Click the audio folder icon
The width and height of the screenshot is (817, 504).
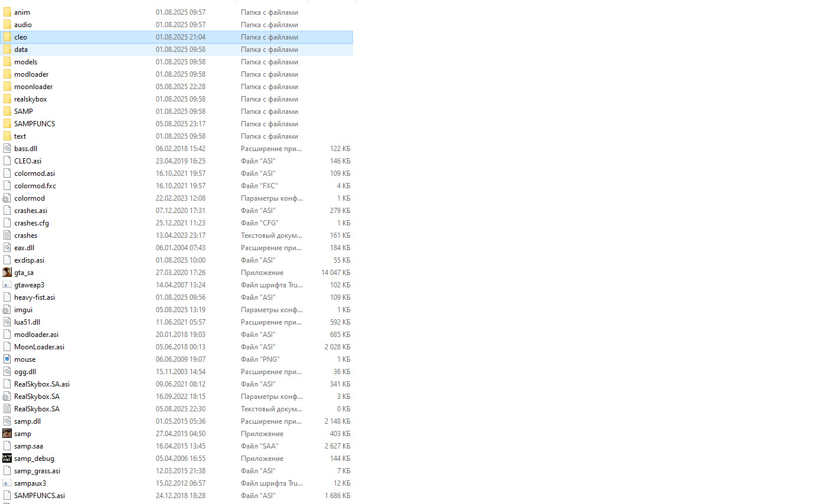pos(7,25)
